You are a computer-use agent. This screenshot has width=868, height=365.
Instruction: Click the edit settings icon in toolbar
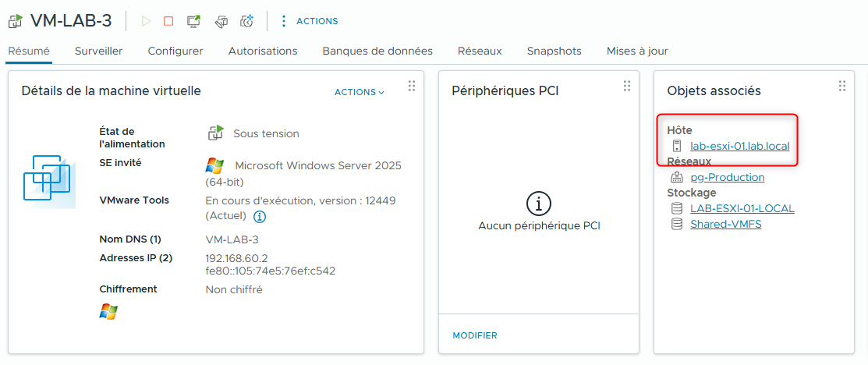(221, 21)
